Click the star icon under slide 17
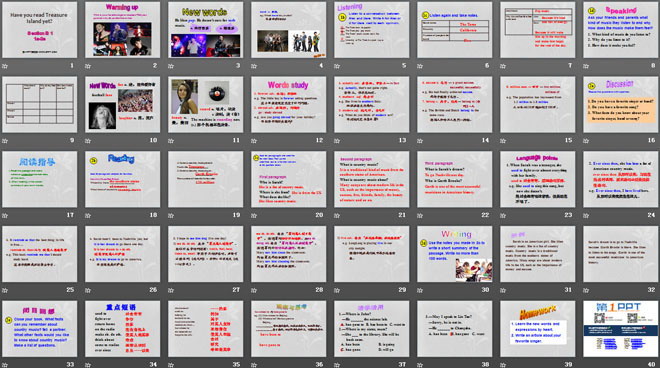The width and height of the screenshot is (660, 368). coord(5,216)
